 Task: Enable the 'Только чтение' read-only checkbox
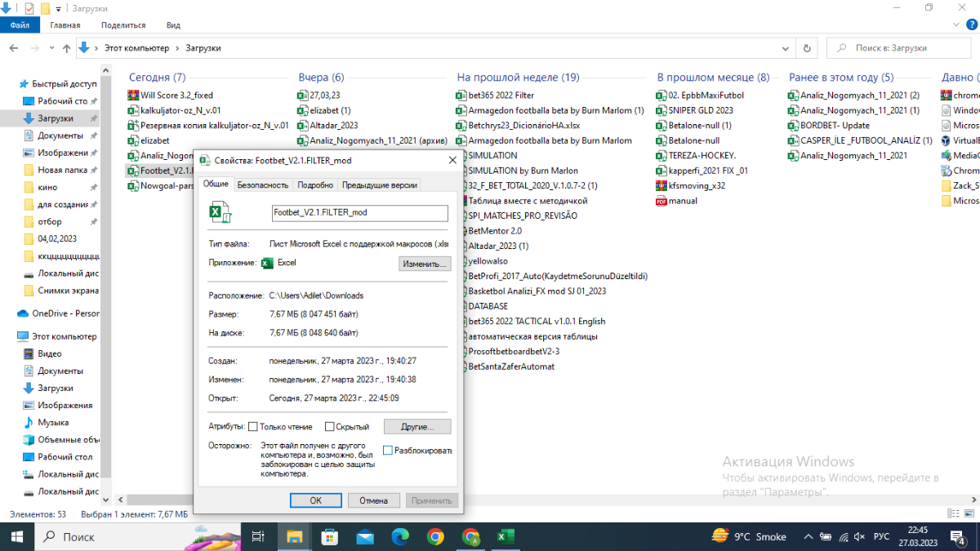coord(252,427)
